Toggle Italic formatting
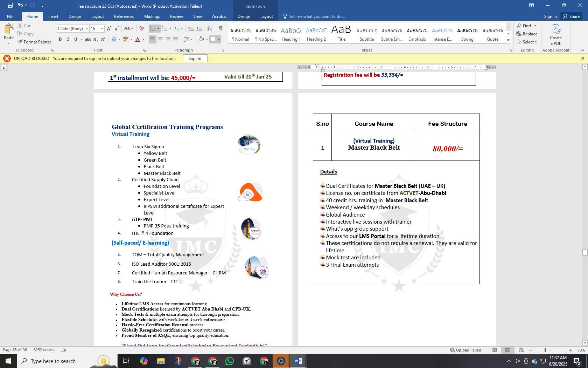Image resolution: width=588 pixels, height=368 pixels. click(68, 39)
